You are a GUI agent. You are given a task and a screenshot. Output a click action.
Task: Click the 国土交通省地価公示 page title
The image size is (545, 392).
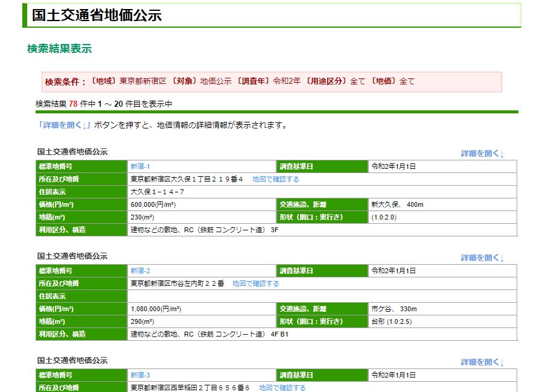pos(97,15)
